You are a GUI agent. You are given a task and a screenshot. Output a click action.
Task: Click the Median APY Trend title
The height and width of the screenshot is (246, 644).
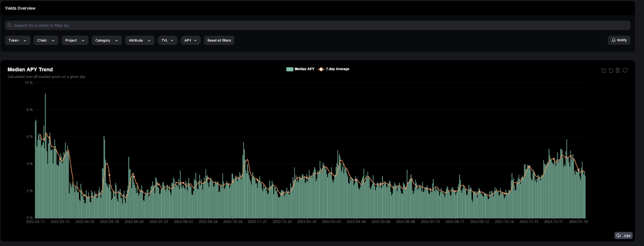[30, 70]
